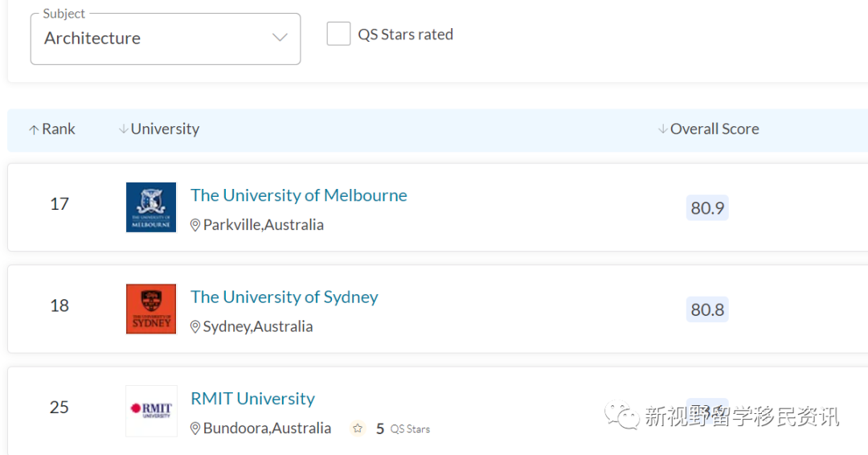Sort by the Rank column header
868x455 pixels.
click(x=52, y=129)
